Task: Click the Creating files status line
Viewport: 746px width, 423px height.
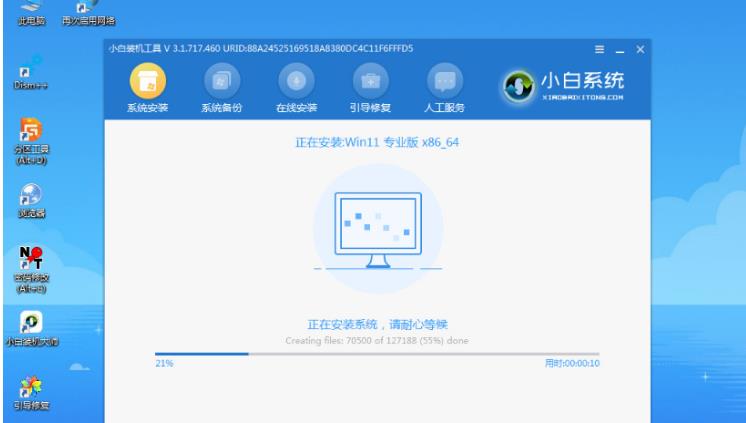Action: (377, 341)
